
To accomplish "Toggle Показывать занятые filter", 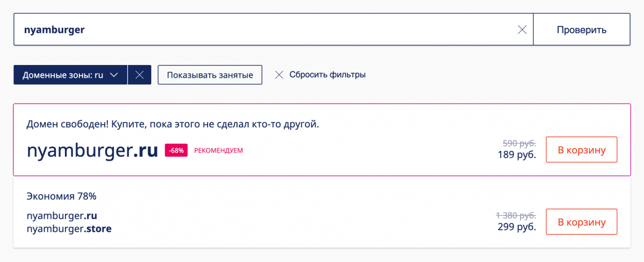I will [210, 75].
